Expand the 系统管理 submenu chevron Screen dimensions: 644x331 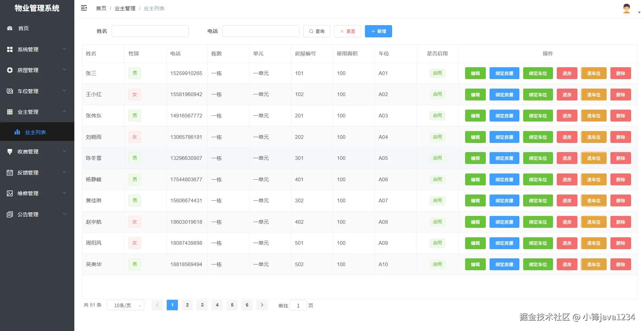click(x=65, y=49)
